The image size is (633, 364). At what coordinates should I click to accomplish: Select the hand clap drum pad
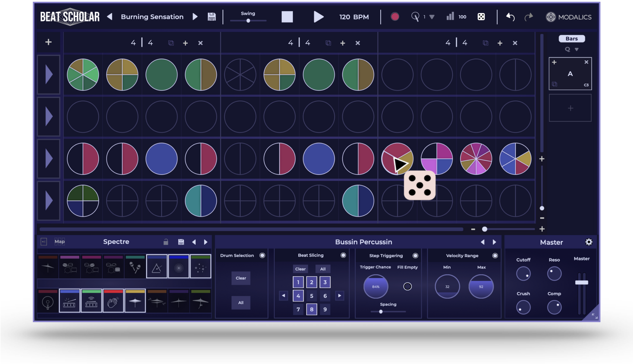pyautogui.click(x=113, y=301)
